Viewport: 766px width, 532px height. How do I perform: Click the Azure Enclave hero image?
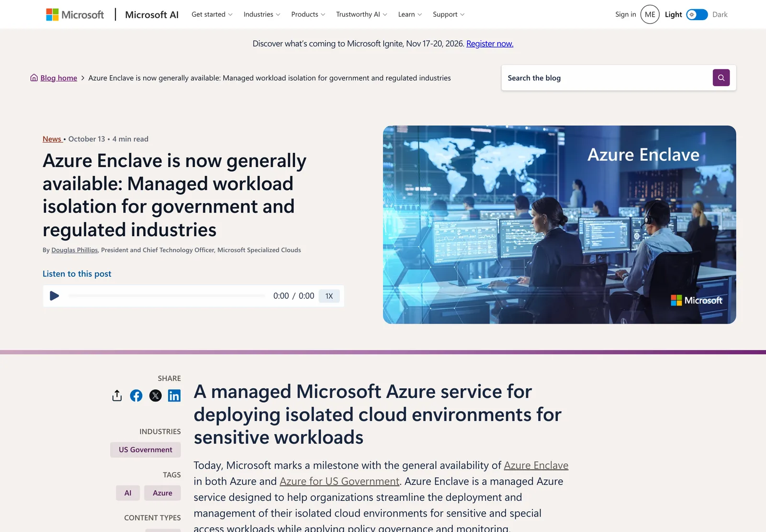pos(559,225)
